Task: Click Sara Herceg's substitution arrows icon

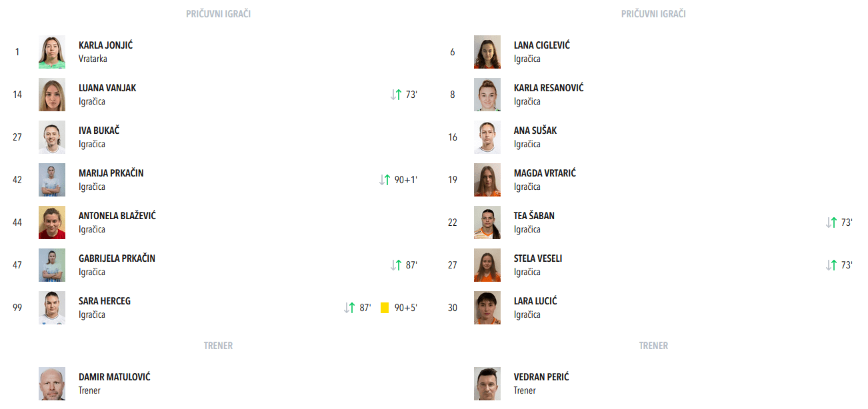Action: [x=350, y=308]
